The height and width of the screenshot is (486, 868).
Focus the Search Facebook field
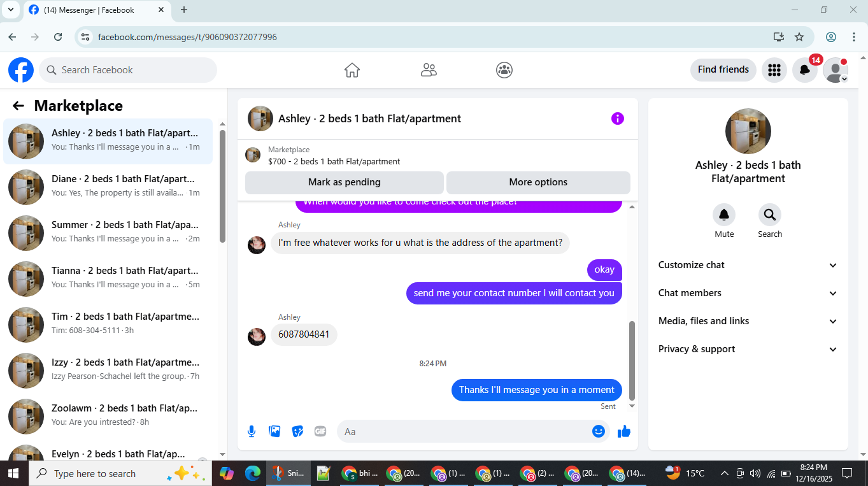click(x=128, y=70)
